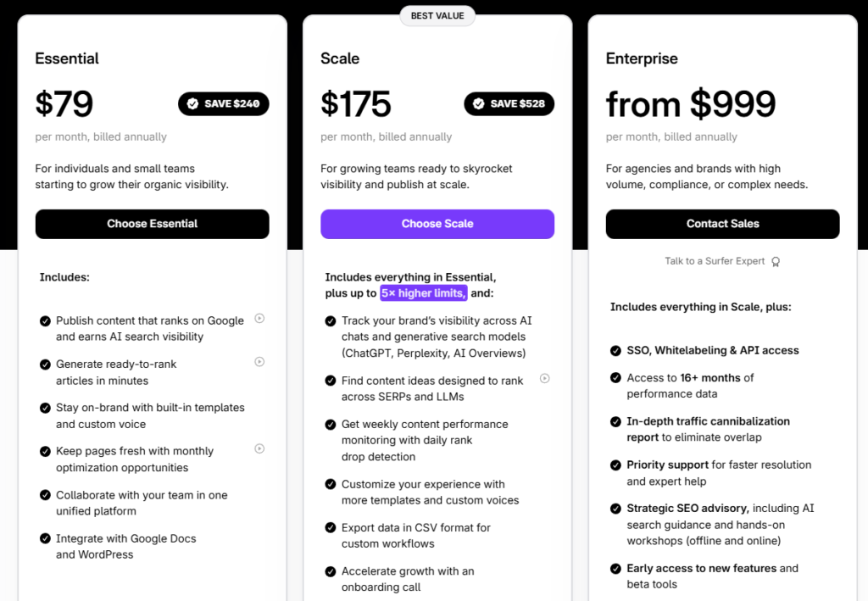Click the "Contact Sales" button
Image resolution: width=868 pixels, height=601 pixels.
coord(722,224)
